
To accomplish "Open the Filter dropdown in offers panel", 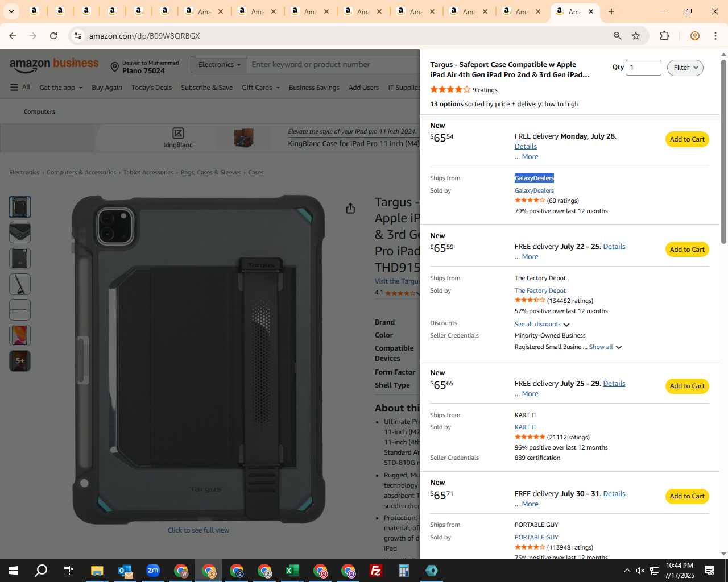I will click(x=685, y=68).
